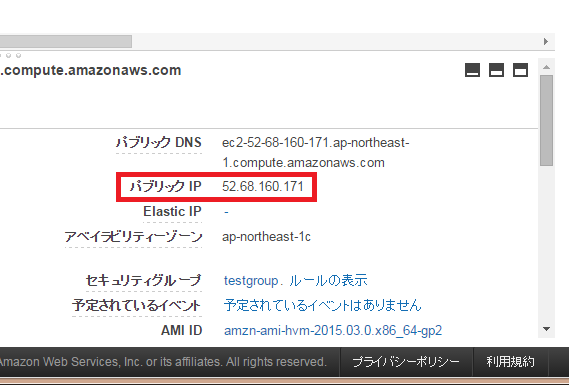Open 利用規約 footer link
Screen dimensions: 569x385
pos(510,362)
